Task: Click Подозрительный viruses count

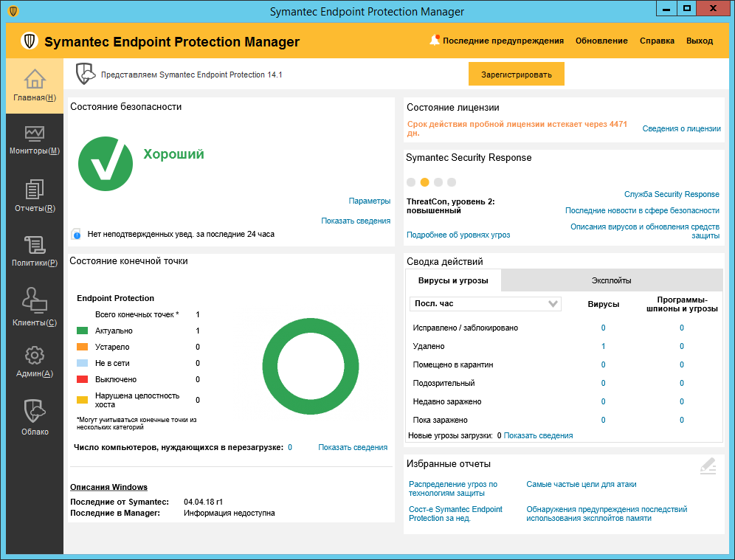Action: [x=604, y=384]
